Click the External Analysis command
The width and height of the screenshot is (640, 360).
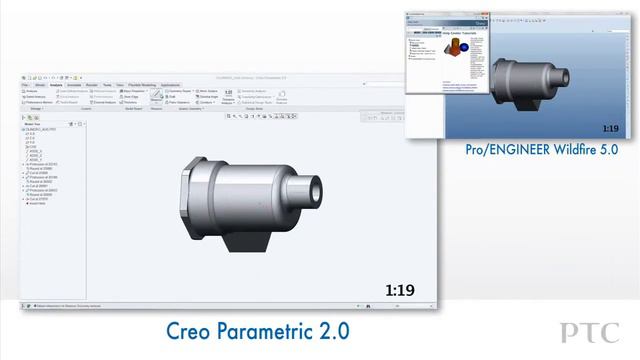pyautogui.click(x=103, y=102)
